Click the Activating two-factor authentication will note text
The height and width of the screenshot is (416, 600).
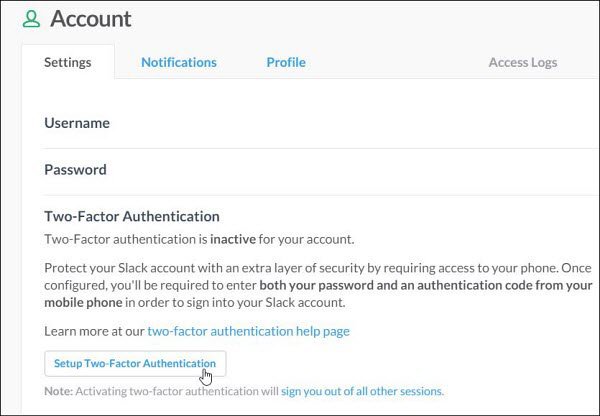[x=177, y=391]
